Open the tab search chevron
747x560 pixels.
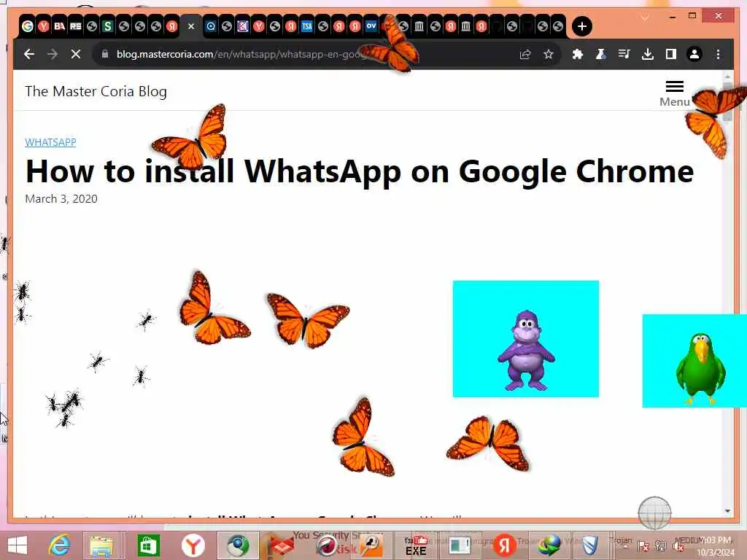[645, 17]
